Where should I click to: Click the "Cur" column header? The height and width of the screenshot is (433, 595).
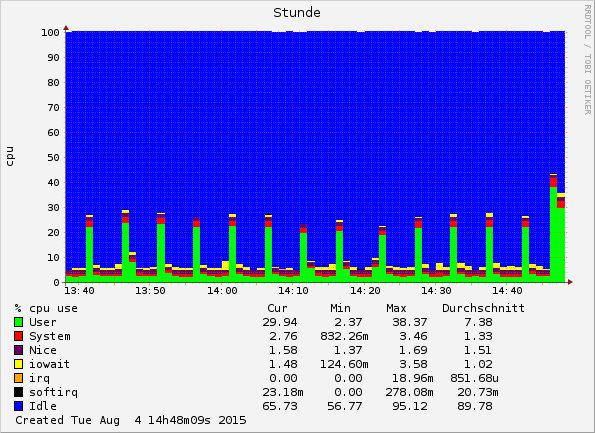[x=277, y=308]
